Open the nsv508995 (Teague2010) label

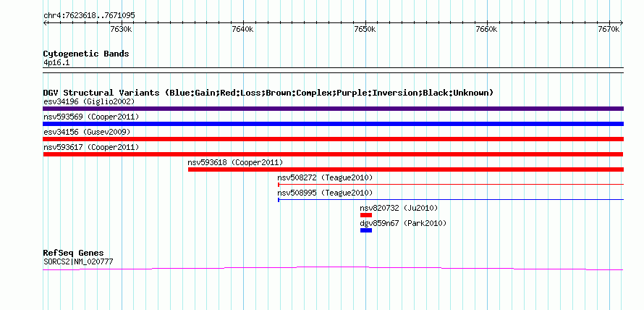(x=325, y=193)
